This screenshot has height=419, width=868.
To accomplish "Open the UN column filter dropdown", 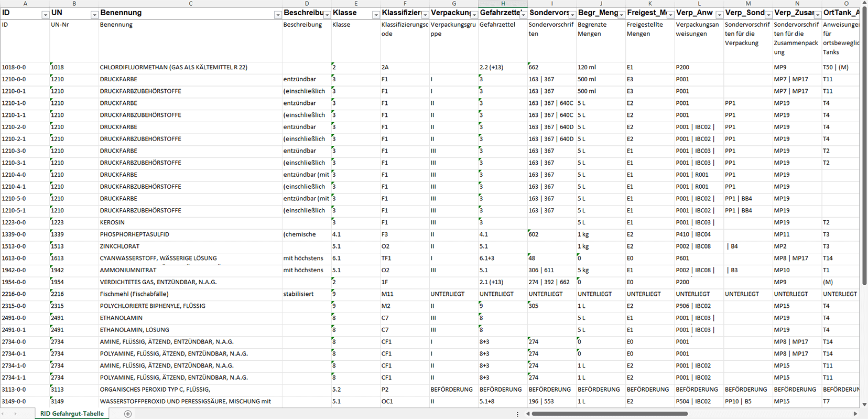I will (94, 15).
